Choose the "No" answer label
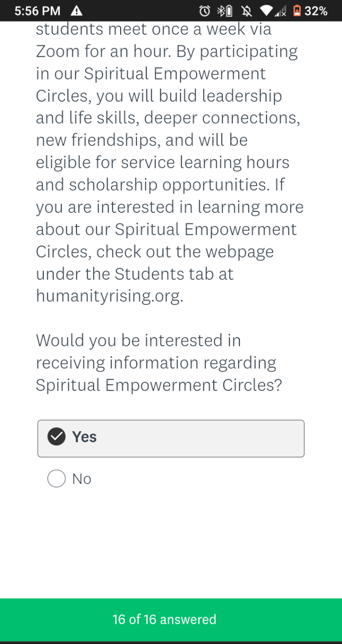The width and height of the screenshot is (342, 644). 81,479
